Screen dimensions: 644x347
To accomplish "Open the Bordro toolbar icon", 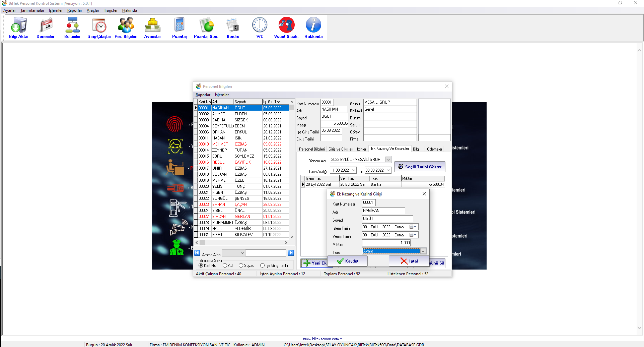I will pos(233,28).
